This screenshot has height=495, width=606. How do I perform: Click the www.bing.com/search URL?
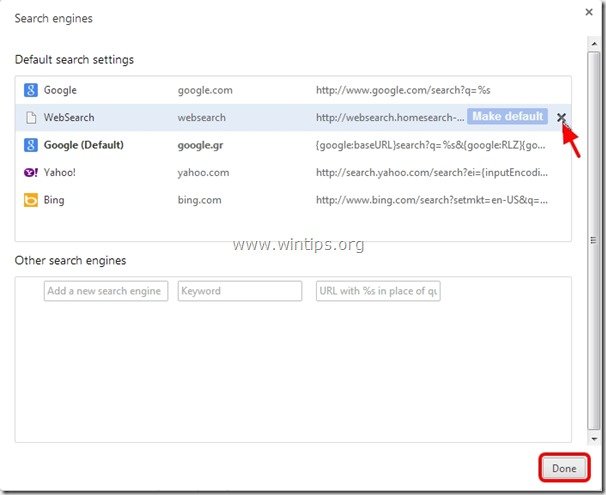432,200
